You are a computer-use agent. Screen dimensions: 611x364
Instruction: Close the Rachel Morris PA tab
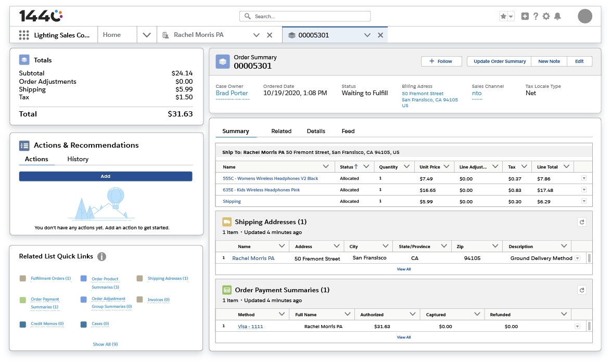point(269,35)
